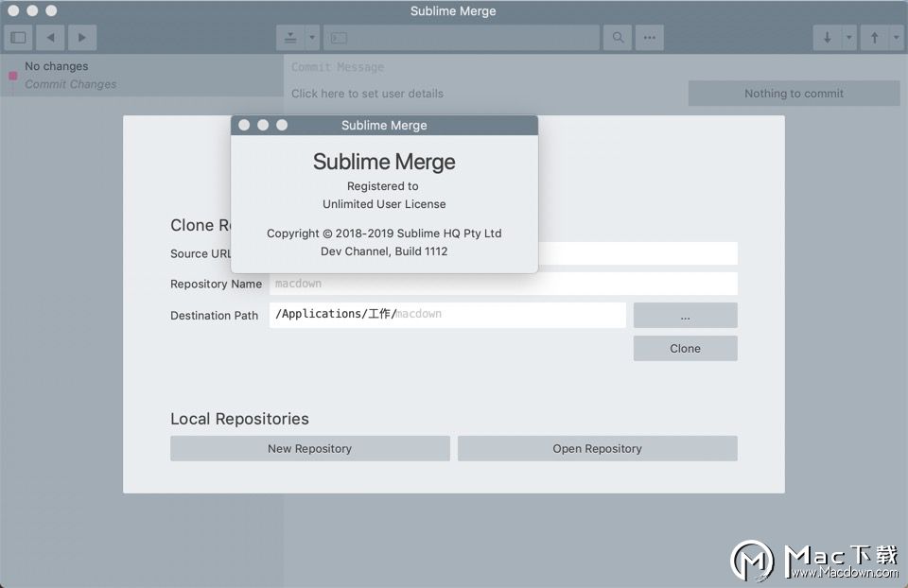Click here to set user details link
Viewport: 908px width, 588px height.
tap(367, 94)
